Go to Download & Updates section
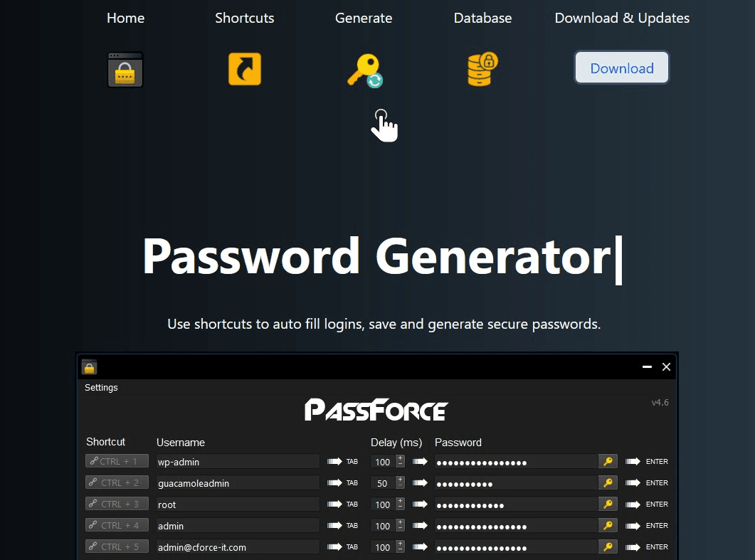The height and width of the screenshot is (560, 755). coord(622,19)
